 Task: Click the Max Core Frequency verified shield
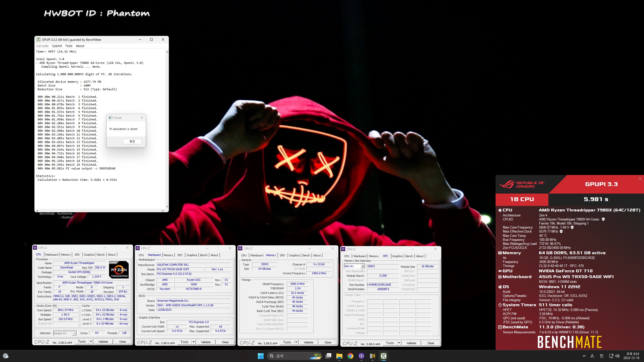click(572, 227)
